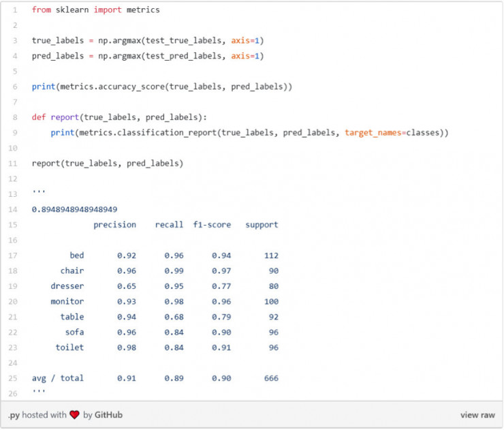Click the red heart icon in footer
Viewport: 504px width, 430px height.
pos(74,414)
